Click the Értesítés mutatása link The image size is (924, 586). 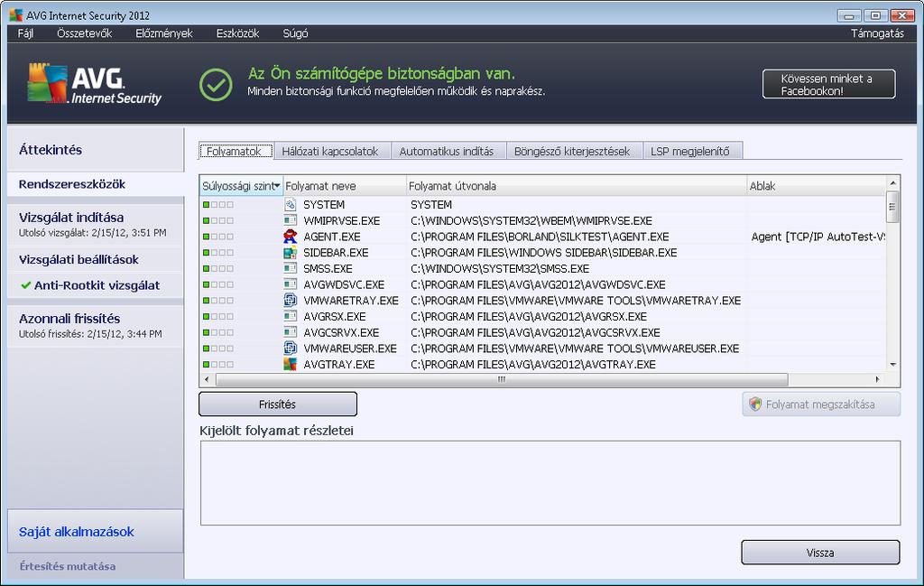(x=67, y=566)
